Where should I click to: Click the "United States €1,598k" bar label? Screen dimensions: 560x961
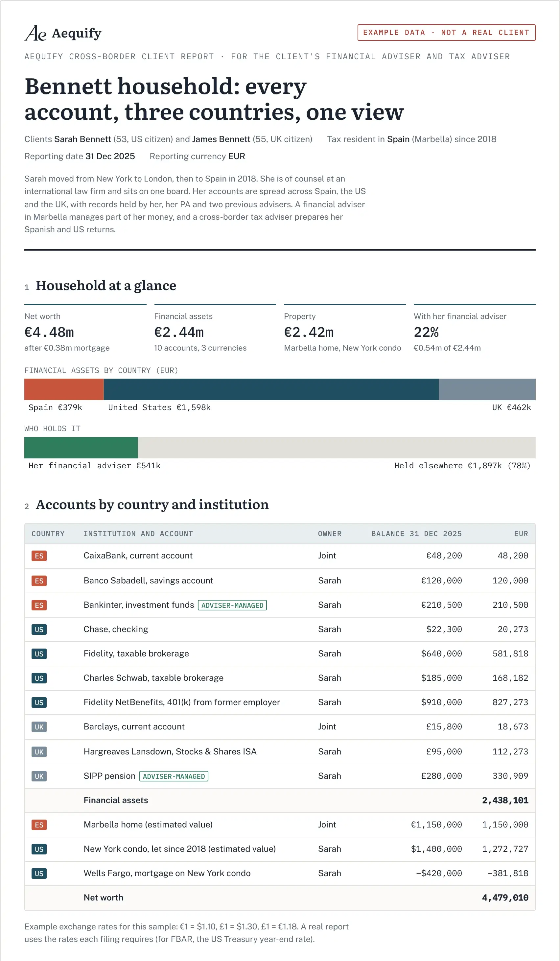coord(160,408)
